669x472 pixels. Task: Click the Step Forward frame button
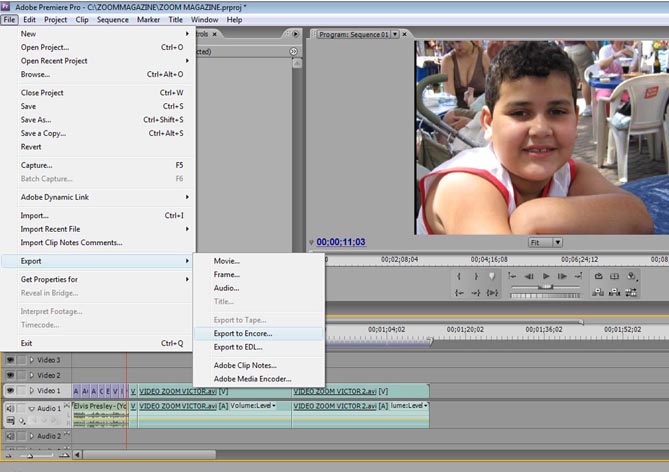tap(563, 276)
